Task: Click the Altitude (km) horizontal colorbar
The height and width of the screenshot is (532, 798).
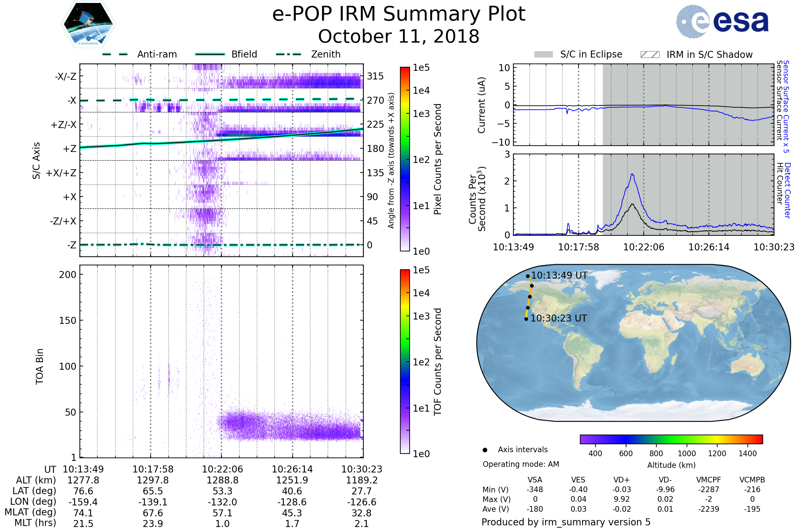Action: click(671, 439)
